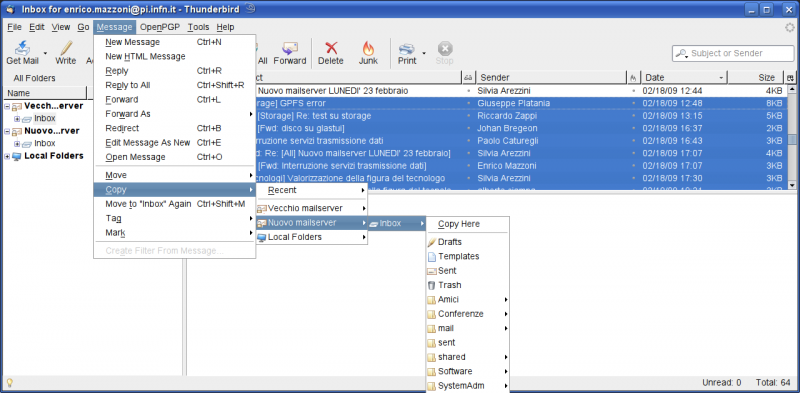Open the OpenPGP menu
Screen dimensions: 800x393
(x=160, y=27)
